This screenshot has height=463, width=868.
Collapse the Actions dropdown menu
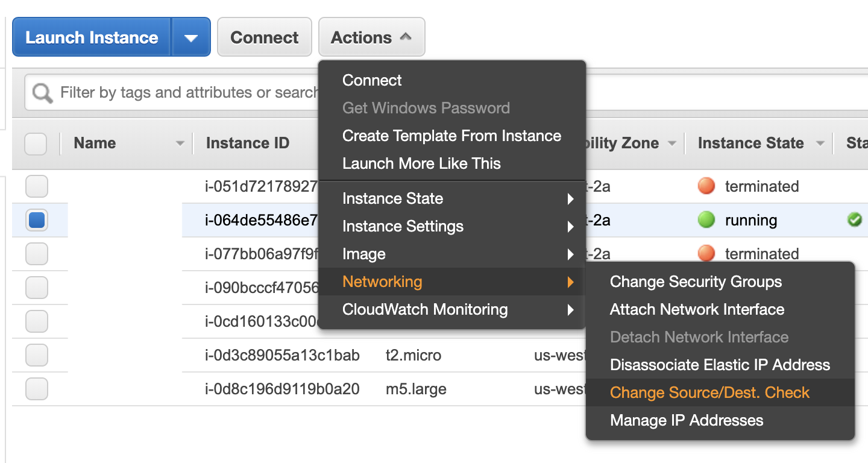(x=371, y=37)
